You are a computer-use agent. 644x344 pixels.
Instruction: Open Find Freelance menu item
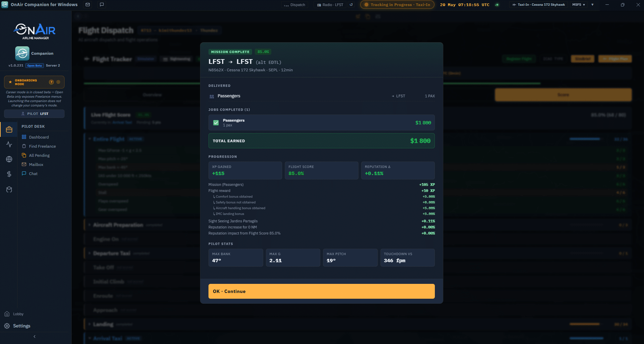click(x=42, y=146)
